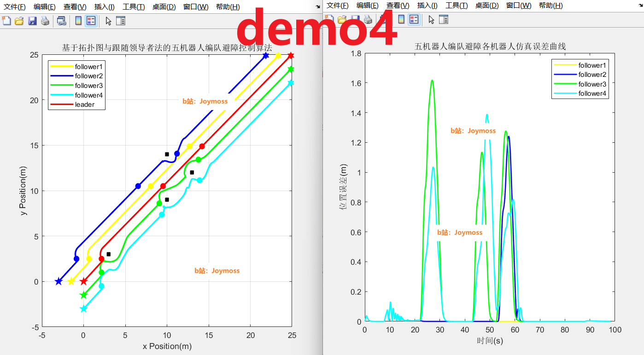Open the 帮助(H) menu in the right window
The width and height of the screenshot is (644, 355).
tap(550, 6)
